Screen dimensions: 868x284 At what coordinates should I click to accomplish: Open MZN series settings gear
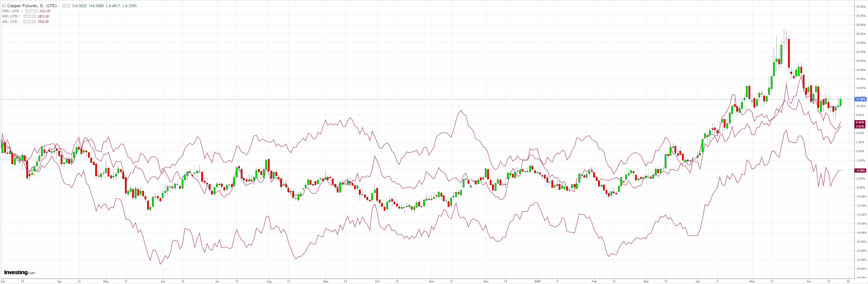pos(30,17)
